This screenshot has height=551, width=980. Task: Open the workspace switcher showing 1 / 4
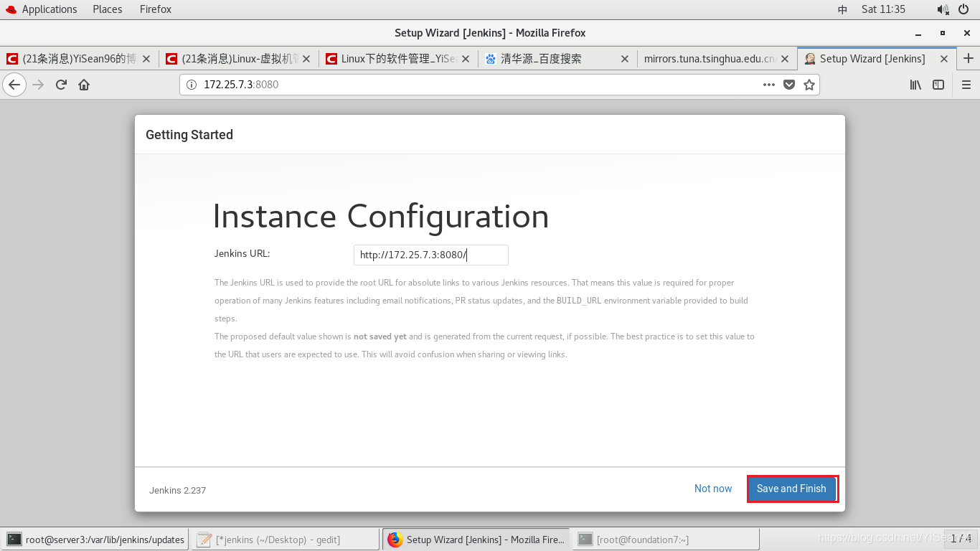click(961, 538)
